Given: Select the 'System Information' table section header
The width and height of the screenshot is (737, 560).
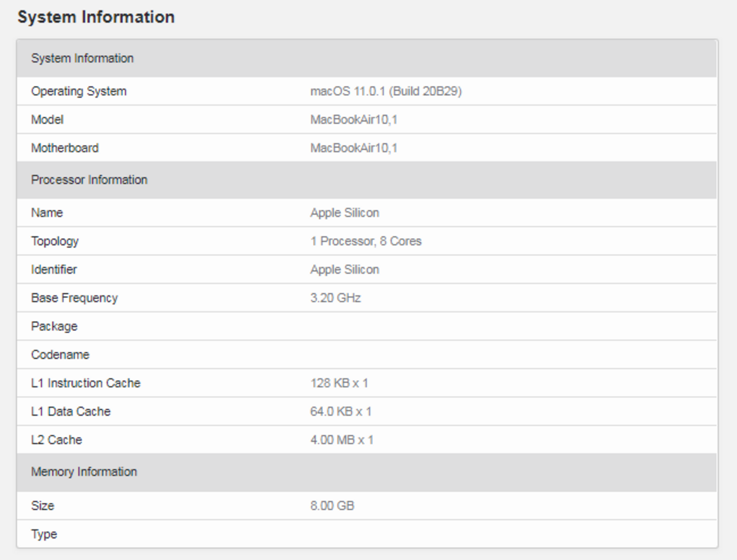Looking at the screenshot, I should coord(367,58).
